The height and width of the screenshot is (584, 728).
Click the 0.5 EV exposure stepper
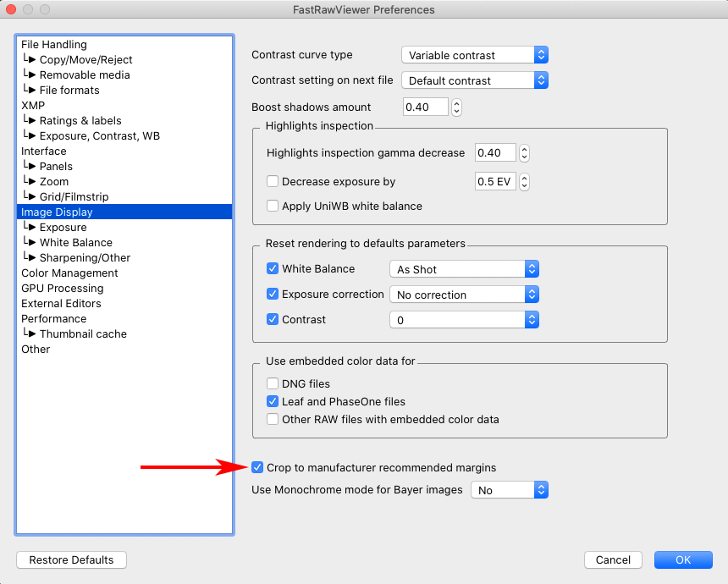[x=524, y=182]
